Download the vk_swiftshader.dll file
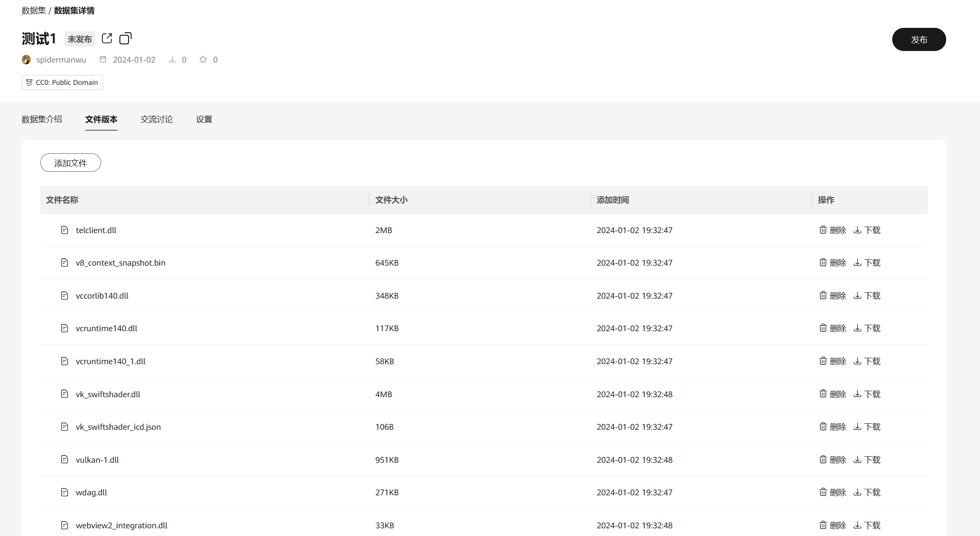 click(867, 394)
